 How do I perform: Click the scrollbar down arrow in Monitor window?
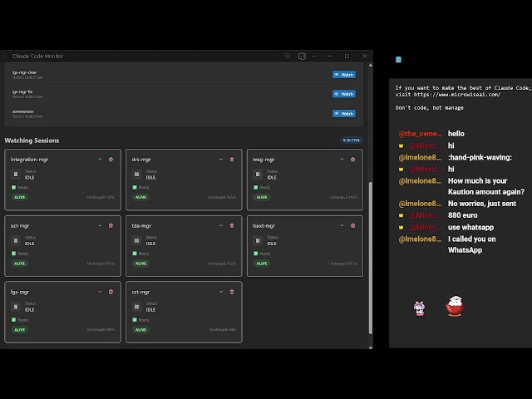pos(371,347)
